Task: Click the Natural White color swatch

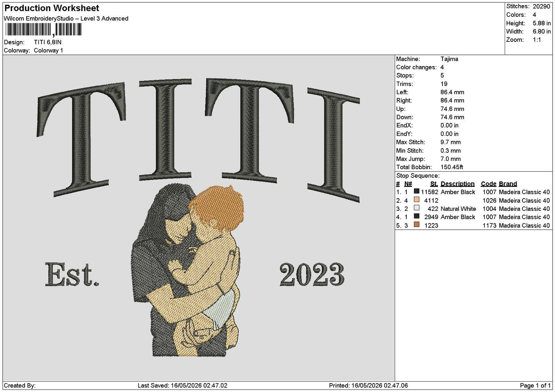Action: [x=416, y=208]
